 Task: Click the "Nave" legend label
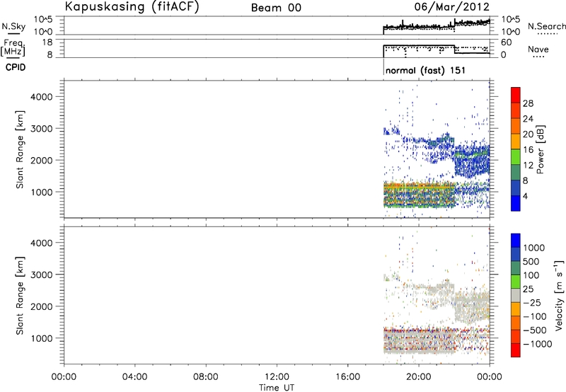(538, 49)
